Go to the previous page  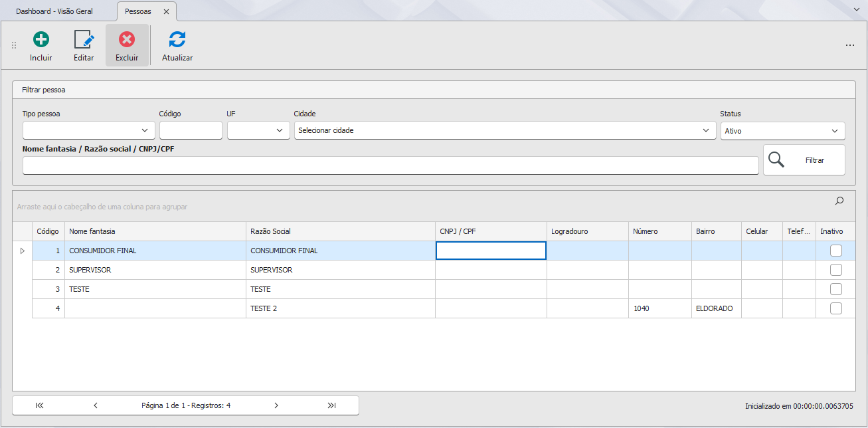pos(96,405)
